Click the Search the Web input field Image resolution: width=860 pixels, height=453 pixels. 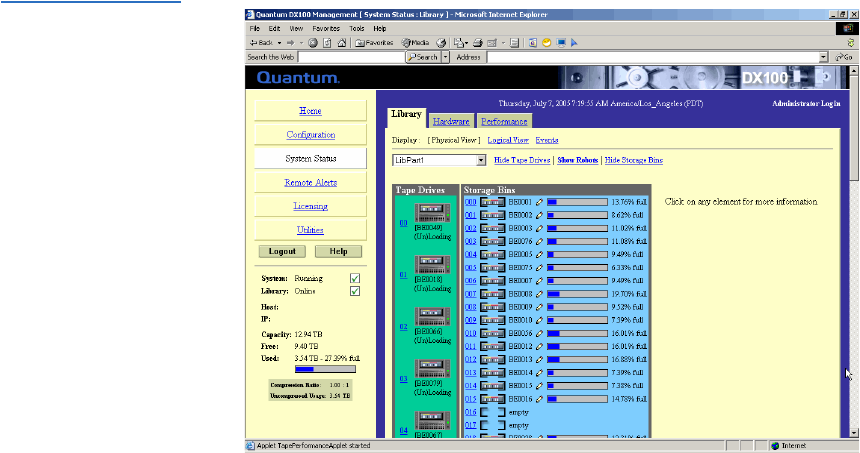coord(350,57)
